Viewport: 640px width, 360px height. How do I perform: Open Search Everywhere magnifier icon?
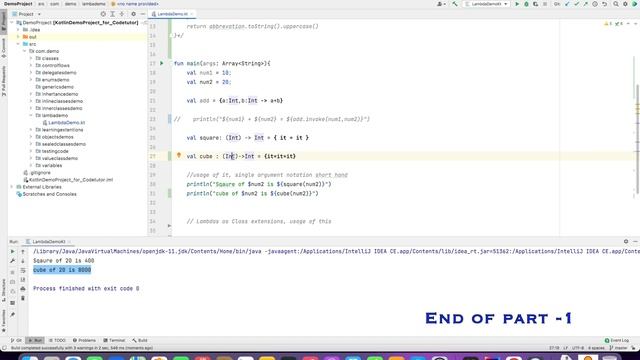pos(616,4)
